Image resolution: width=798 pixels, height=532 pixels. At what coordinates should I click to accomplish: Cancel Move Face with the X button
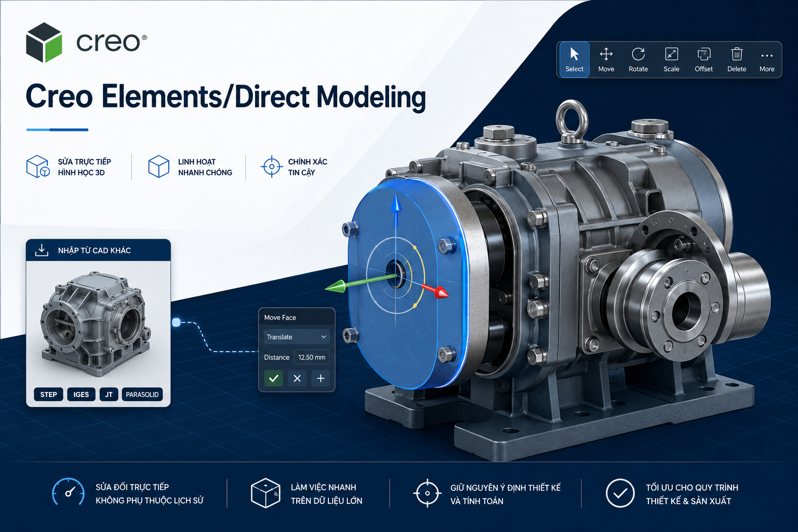pos(297,378)
